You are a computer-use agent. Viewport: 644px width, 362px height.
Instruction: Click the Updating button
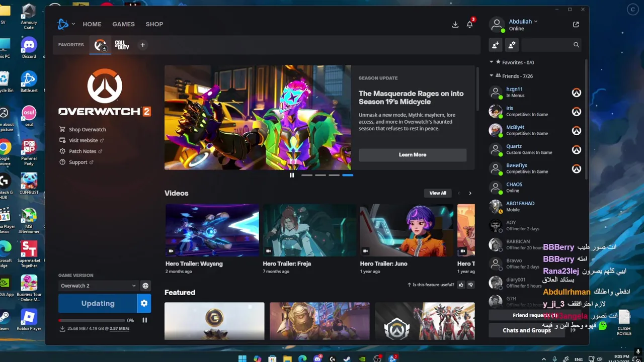(x=98, y=303)
